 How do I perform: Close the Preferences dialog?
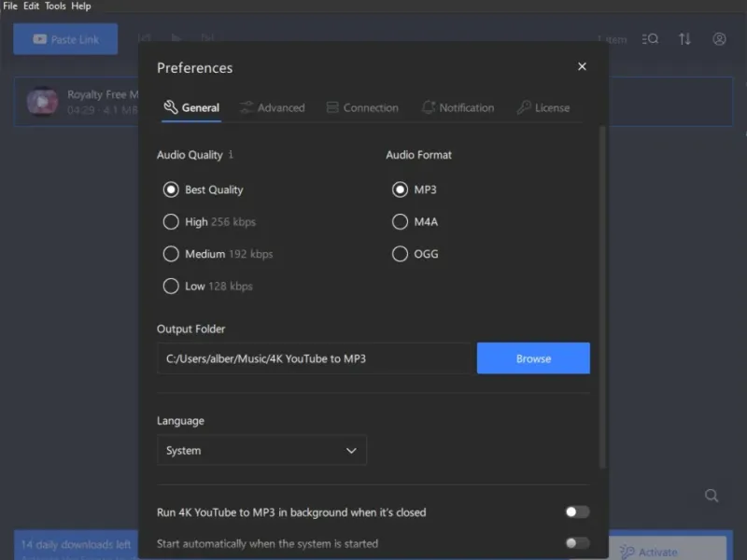(582, 66)
